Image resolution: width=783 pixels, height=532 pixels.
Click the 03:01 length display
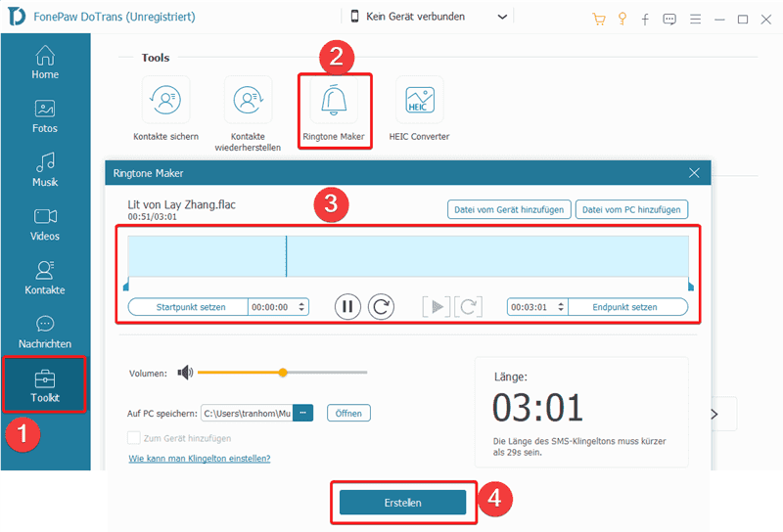[x=537, y=408]
